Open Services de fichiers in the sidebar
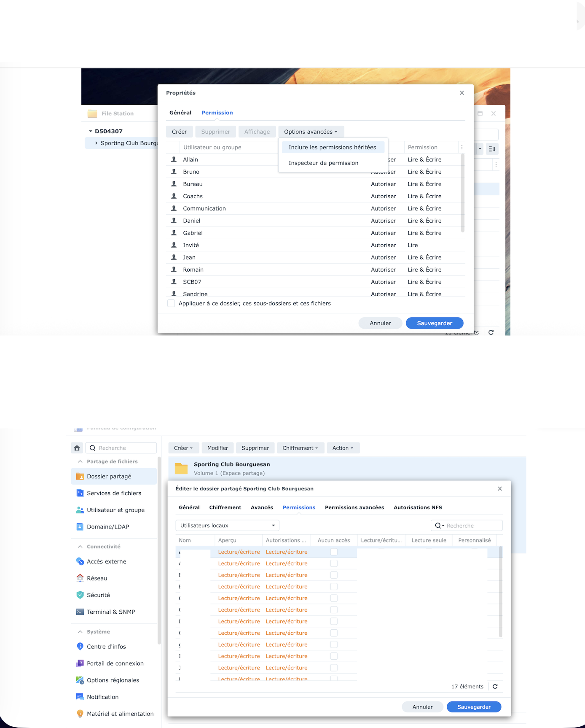Viewport: 585px width, 728px height. point(114,493)
